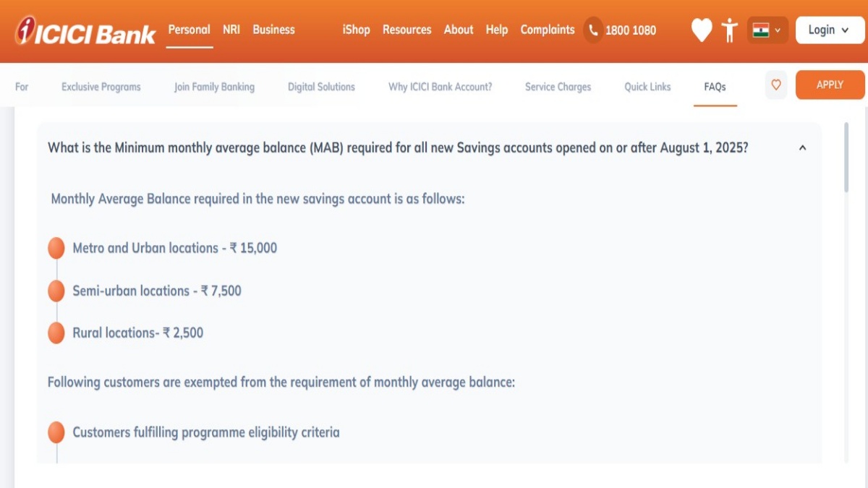
Task: Click the first orange bullet beside Metro locations
Action: click(56, 247)
